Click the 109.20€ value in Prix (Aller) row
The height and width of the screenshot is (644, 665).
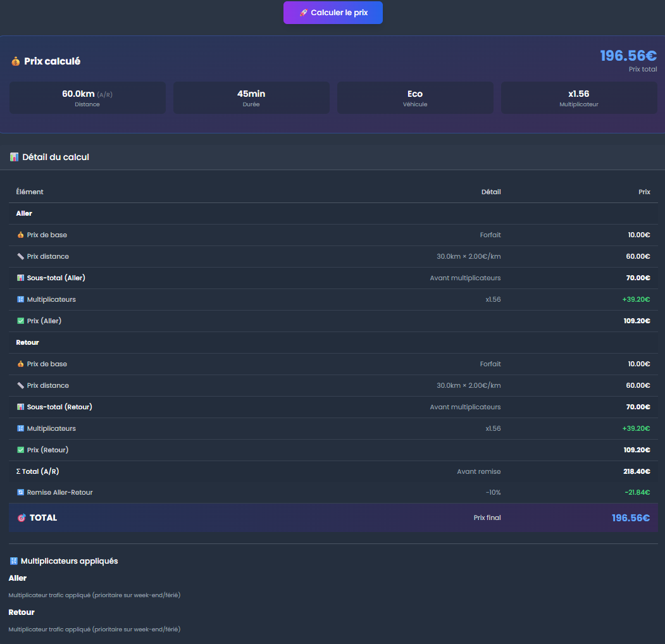pos(637,321)
